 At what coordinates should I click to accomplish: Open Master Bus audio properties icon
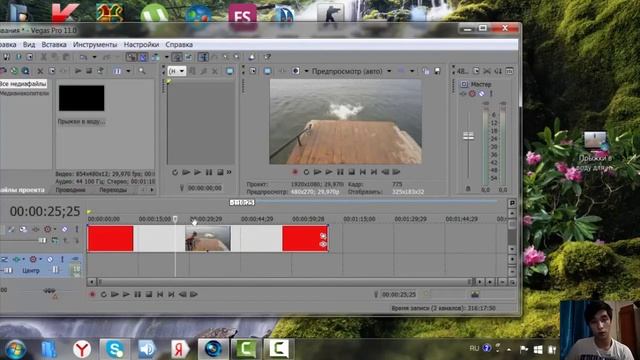(476, 71)
